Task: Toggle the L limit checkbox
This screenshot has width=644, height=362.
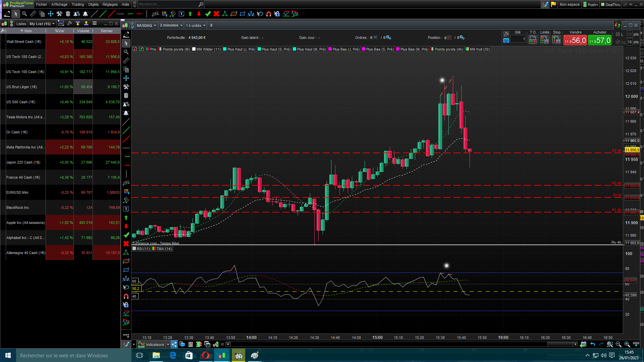Action: [618, 35]
